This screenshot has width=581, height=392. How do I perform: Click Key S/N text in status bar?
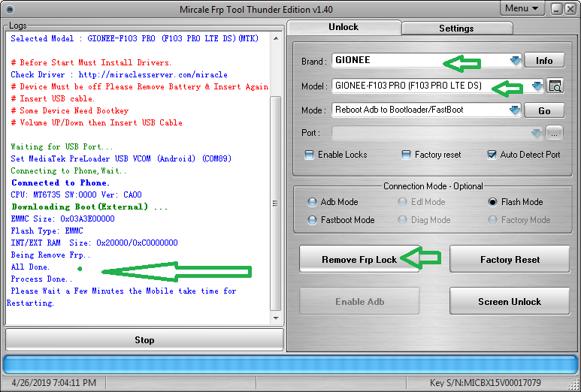(x=485, y=383)
